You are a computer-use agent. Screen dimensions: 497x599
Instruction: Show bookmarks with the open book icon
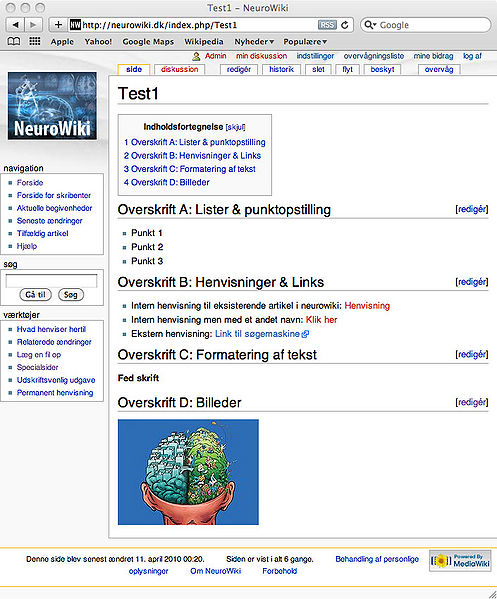(14, 41)
